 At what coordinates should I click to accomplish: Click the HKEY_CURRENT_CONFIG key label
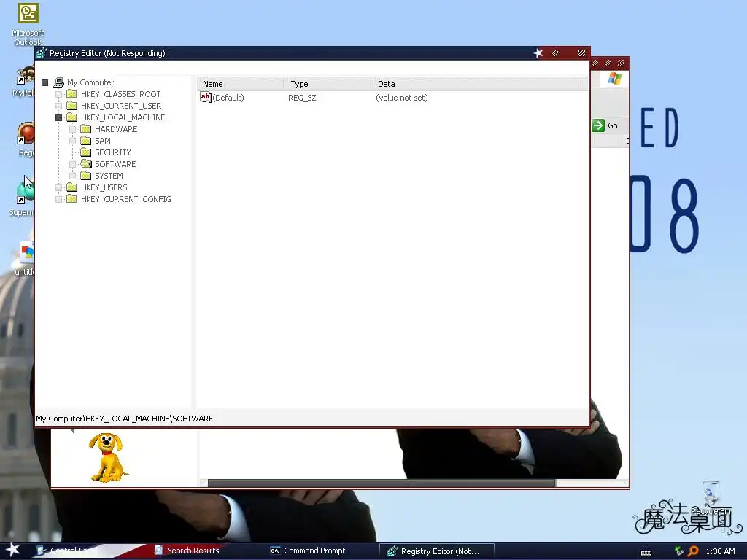coord(125,199)
